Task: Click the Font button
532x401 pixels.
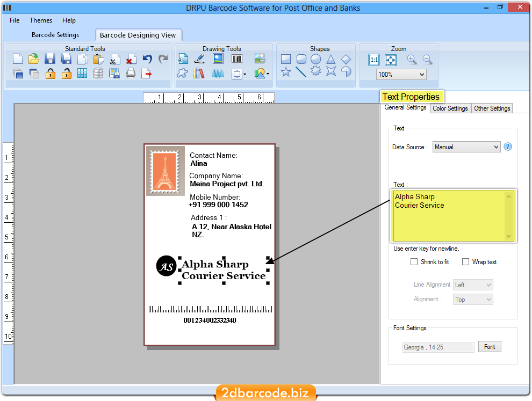Action: pos(490,347)
